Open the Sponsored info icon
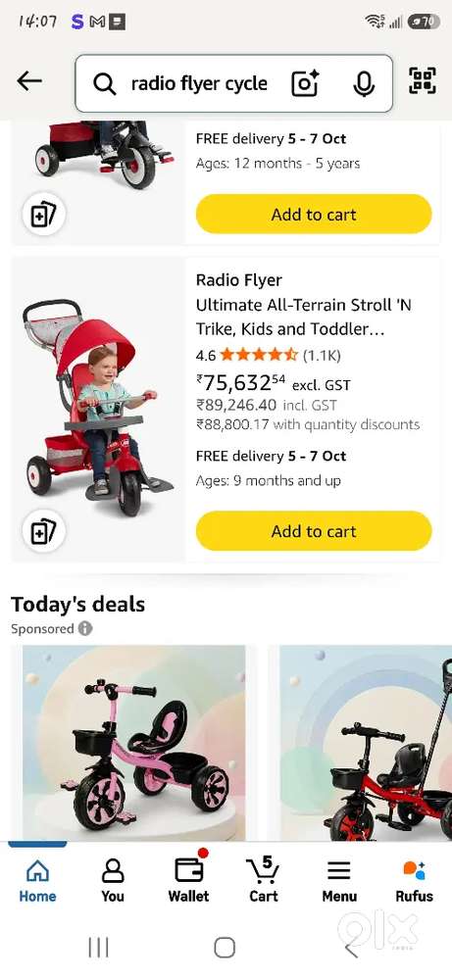 [x=85, y=628]
